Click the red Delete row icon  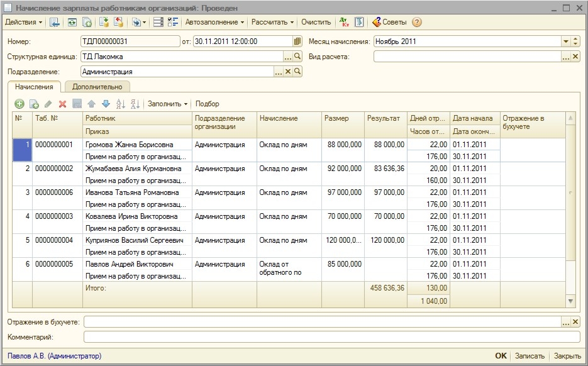click(x=62, y=104)
